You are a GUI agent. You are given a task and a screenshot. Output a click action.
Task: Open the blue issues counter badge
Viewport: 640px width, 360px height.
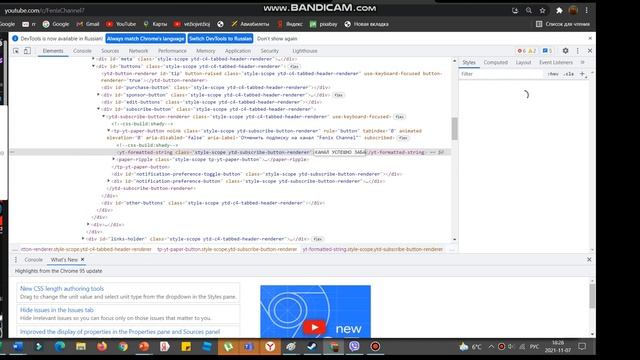coord(547,51)
